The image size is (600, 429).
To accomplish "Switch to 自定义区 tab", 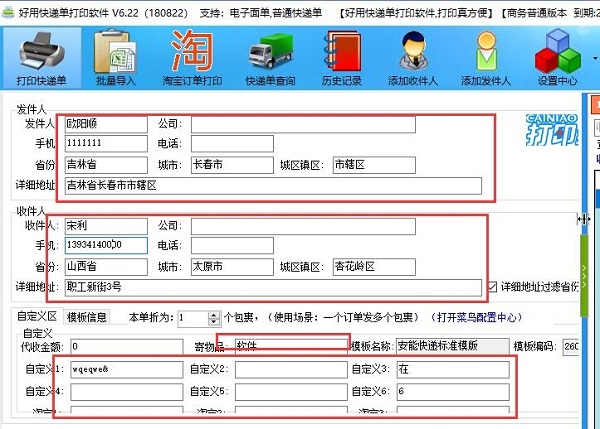I will [37, 316].
